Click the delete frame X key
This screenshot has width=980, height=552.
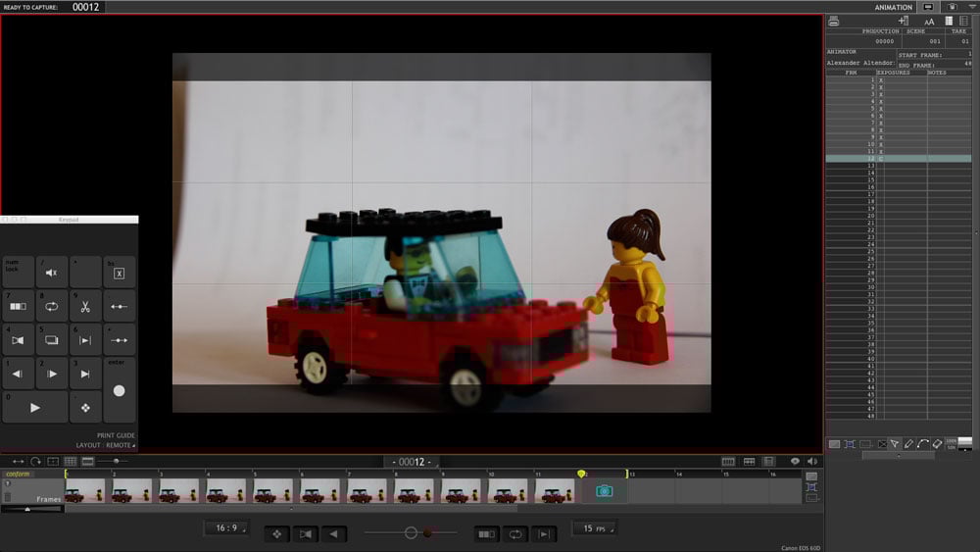point(119,273)
